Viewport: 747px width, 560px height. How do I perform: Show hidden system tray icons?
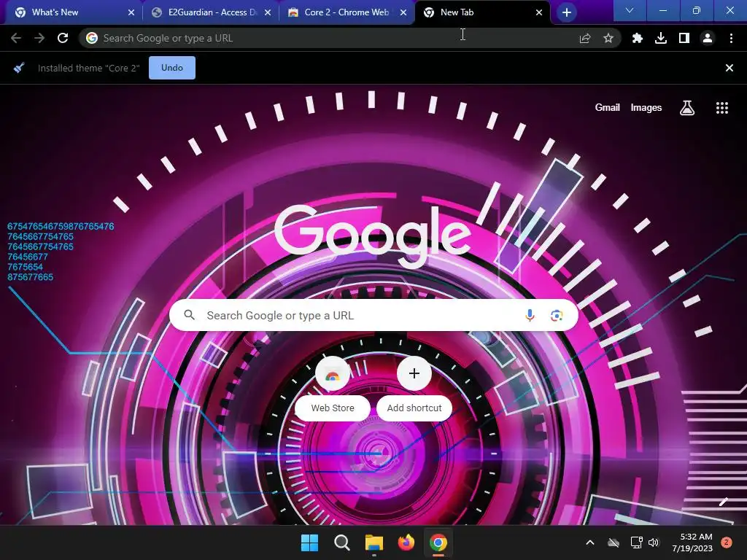pos(589,542)
